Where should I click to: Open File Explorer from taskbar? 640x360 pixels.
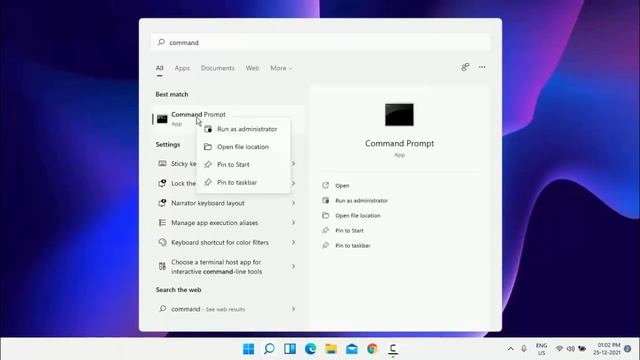click(x=331, y=349)
